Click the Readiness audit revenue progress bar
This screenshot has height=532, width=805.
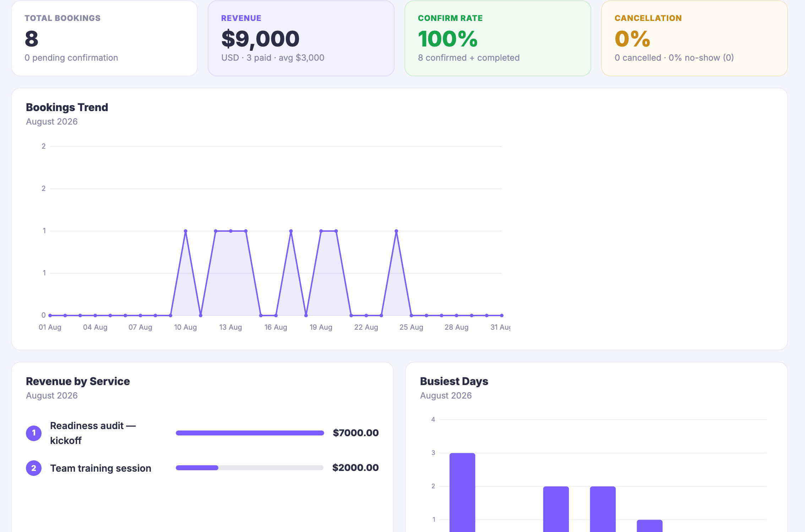(x=250, y=433)
